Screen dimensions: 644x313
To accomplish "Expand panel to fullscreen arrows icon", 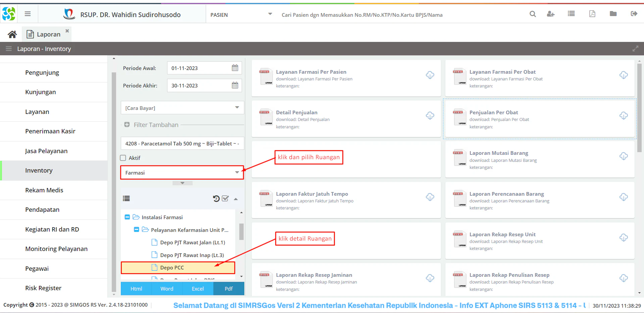I will [x=635, y=49].
